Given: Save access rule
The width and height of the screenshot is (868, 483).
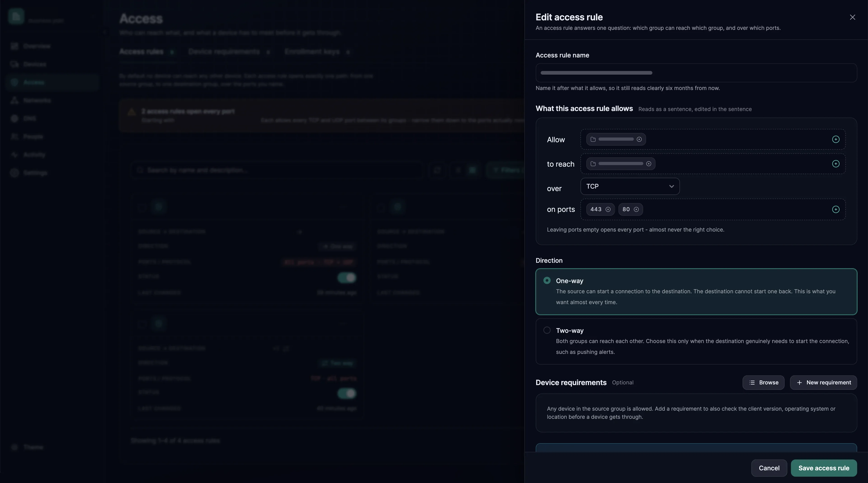Looking at the screenshot, I should 823,468.
